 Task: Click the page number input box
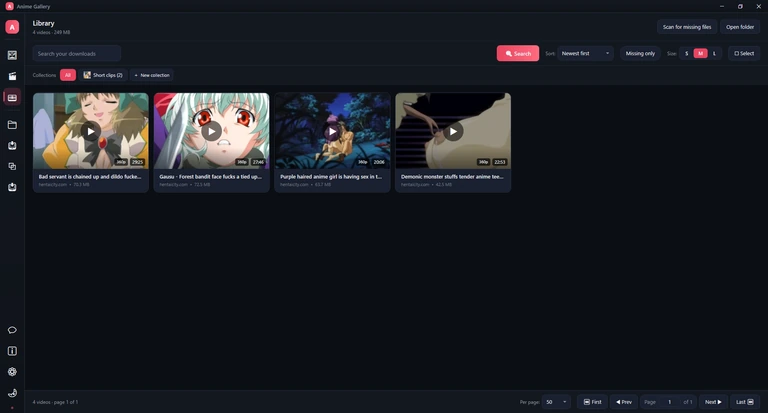(x=670, y=402)
